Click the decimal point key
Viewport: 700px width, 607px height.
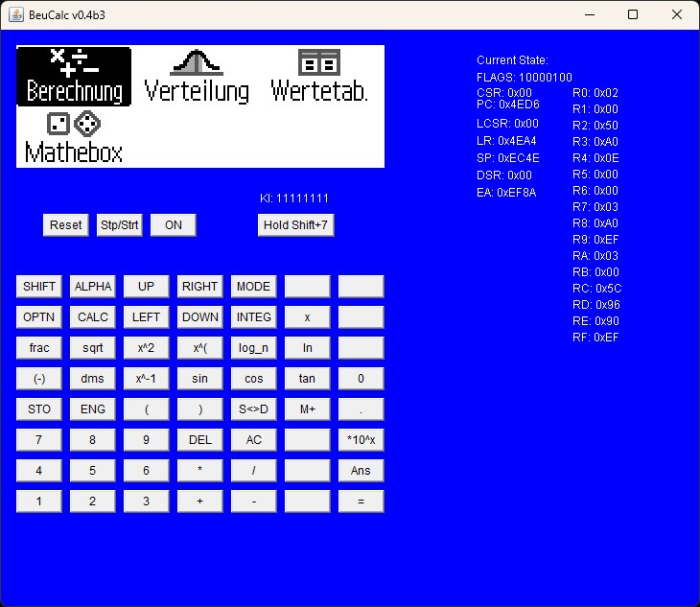click(361, 409)
